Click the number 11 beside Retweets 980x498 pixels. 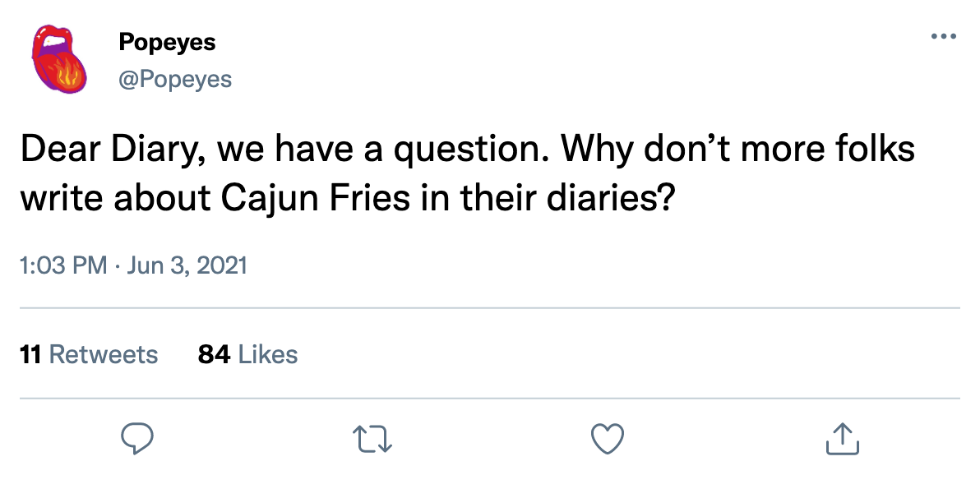click(x=30, y=354)
